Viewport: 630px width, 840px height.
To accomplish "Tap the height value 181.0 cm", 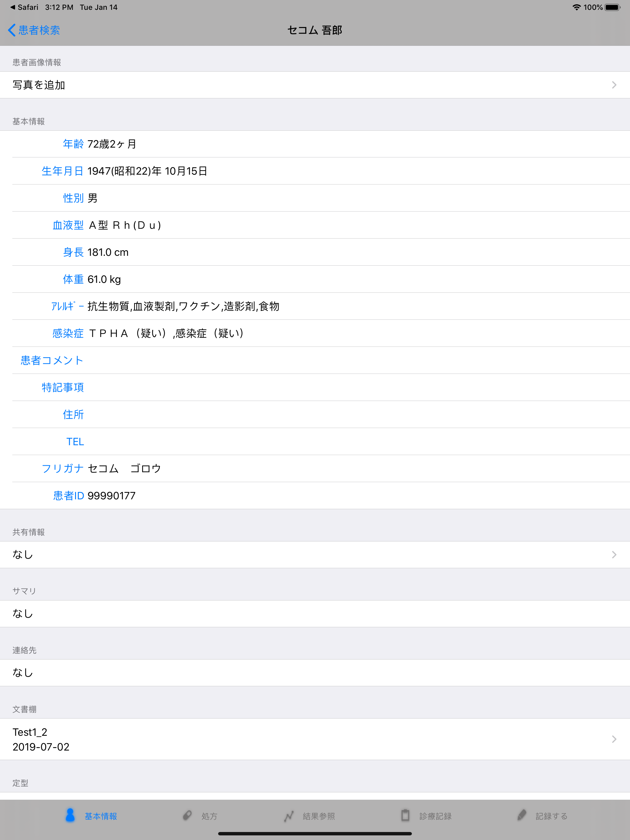I will (108, 252).
